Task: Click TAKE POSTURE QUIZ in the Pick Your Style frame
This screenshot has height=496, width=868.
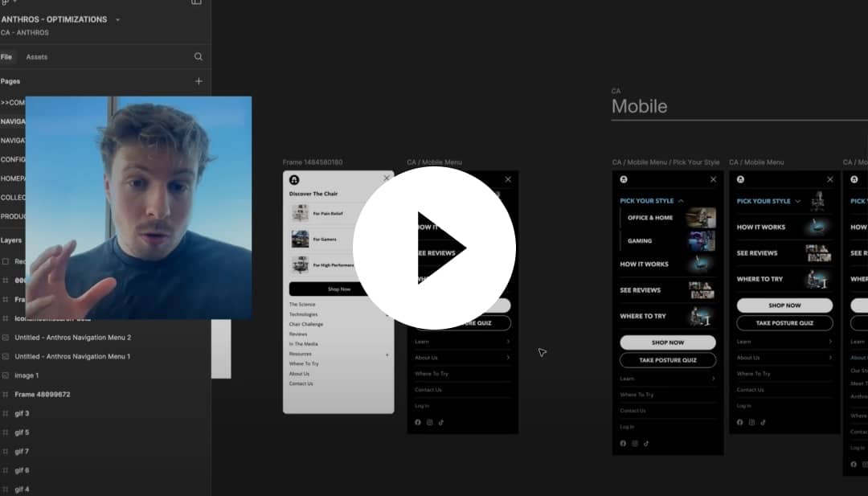Action: [668, 360]
